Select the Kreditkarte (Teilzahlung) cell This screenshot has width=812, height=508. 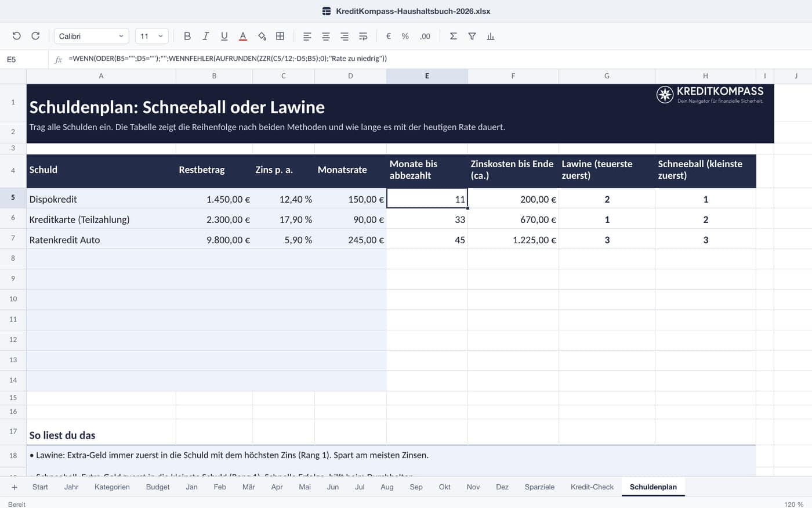101,219
